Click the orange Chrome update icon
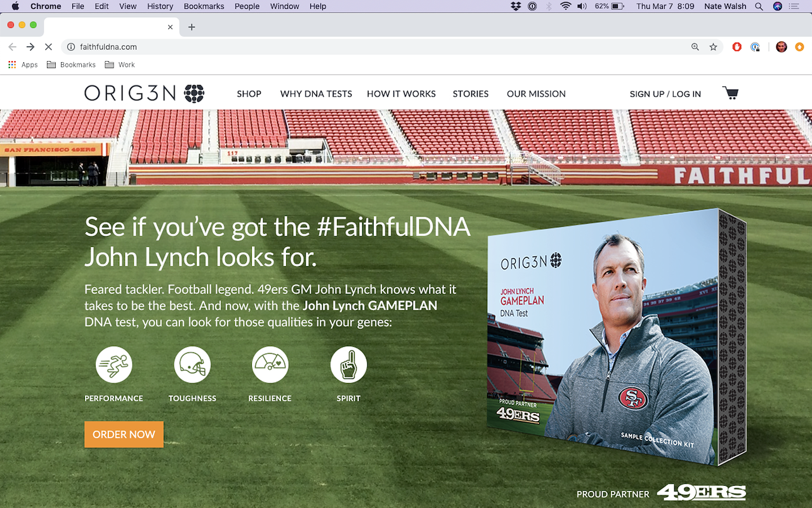Screen dimensions: 812x508 [799, 47]
